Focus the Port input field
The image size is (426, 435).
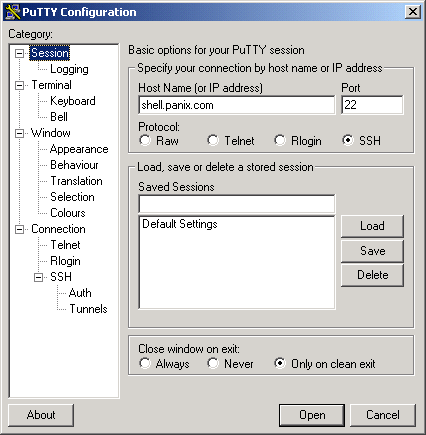(x=372, y=105)
